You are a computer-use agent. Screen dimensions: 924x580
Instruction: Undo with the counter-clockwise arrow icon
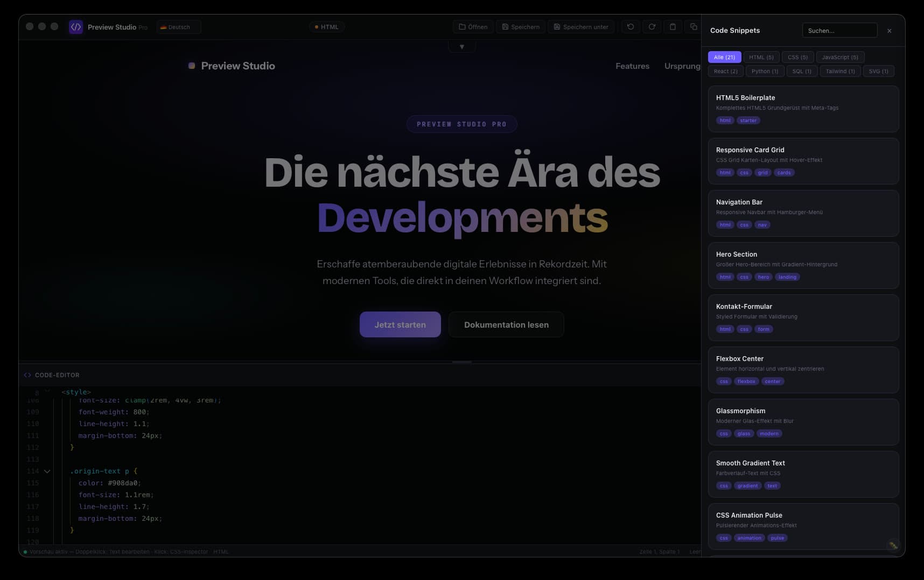(631, 27)
